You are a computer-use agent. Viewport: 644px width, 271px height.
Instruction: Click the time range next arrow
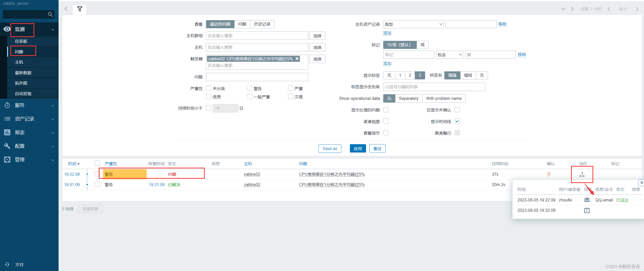tap(572, 9)
